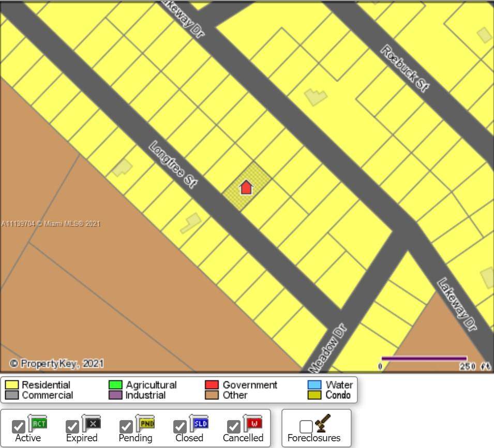
Task: Click the Active label text
Action: tap(28, 438)
